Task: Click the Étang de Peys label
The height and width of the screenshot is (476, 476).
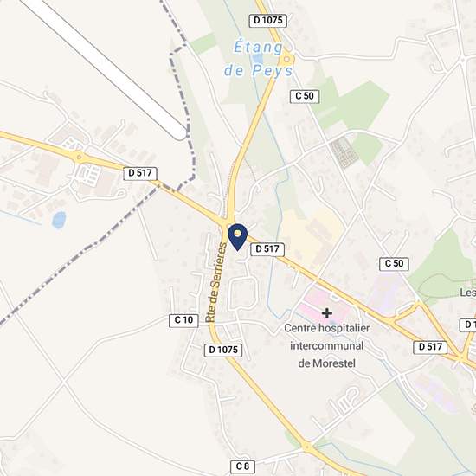Action: coord(259,59)
